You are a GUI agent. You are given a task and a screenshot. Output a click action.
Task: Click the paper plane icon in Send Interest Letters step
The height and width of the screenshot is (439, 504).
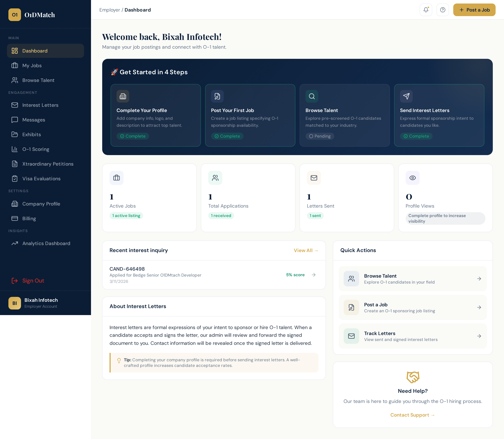tap(406, 96)
